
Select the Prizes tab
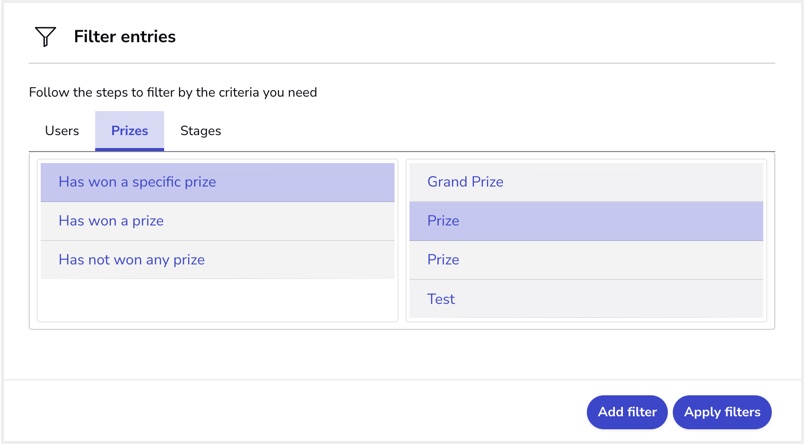129,131
